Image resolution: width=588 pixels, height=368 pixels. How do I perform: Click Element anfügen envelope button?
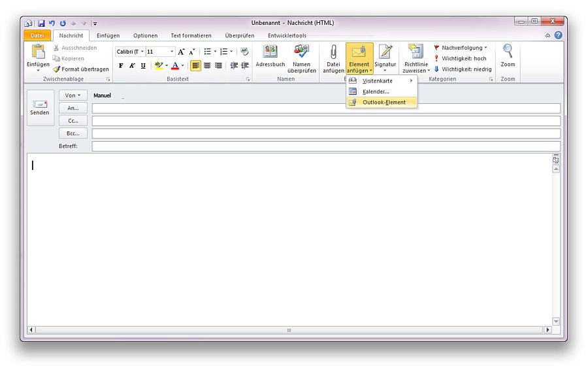[359, 59]
